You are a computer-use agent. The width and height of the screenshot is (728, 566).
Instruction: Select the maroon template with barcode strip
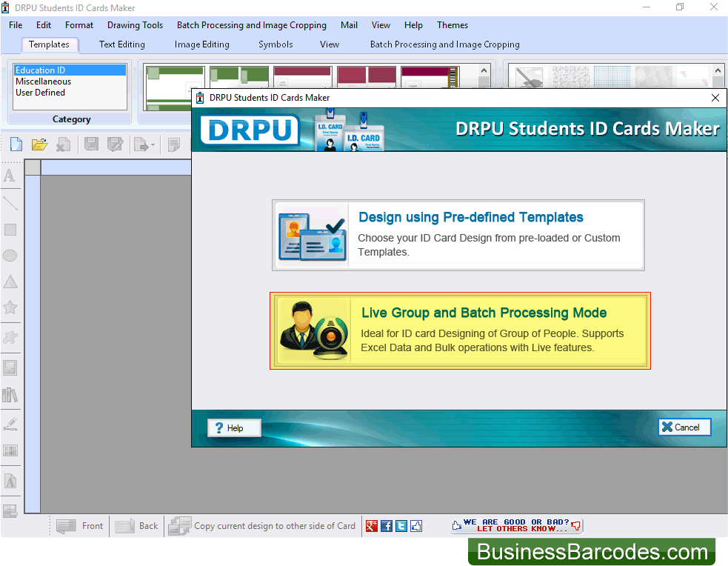pyautogui.click(x=430, y=77)
